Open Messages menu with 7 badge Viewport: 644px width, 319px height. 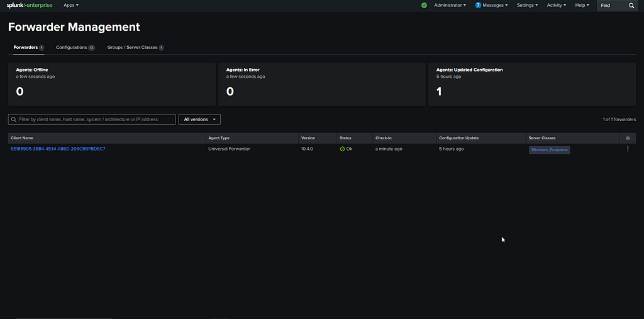(x=491, y=5)
